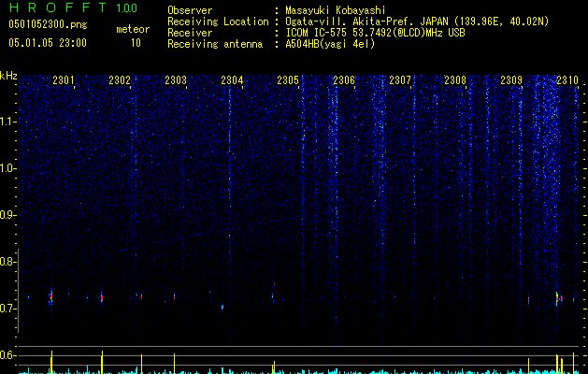Image resolution: width=588 pixels, height=374 pixels.
Task: Click the 0.6 kHz axis label
Action: pos(7,355)
